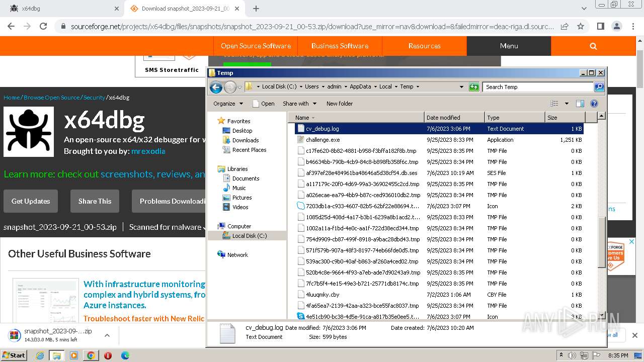The image size is (644, 362).
Task: Open Chrome tab search dropdown
Action: pyautogui.click(x=584, y=9)
